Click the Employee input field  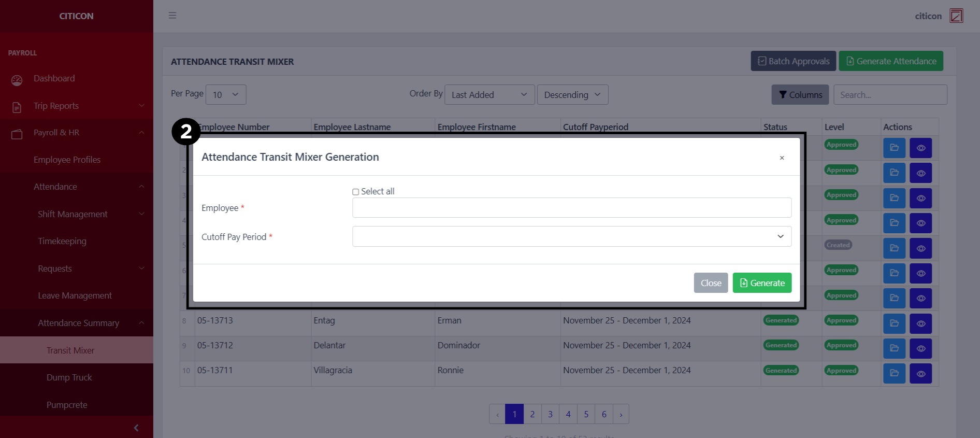tap(571, 208)
